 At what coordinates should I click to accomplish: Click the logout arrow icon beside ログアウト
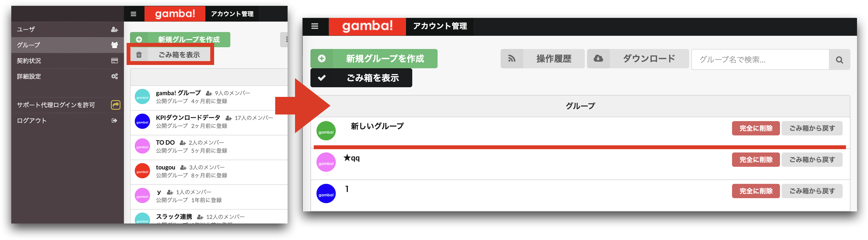pyautogui.click(x=114, y=120)
